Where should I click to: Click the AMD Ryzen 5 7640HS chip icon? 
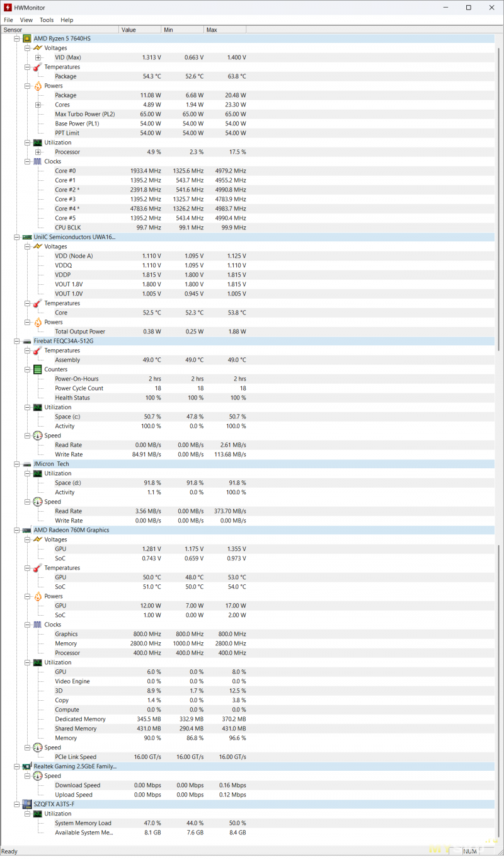(28, 38)
